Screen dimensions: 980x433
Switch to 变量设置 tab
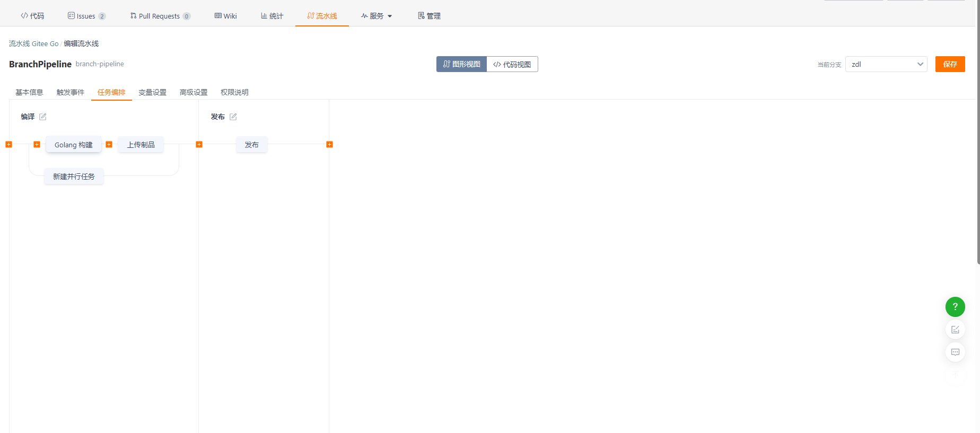152,92
